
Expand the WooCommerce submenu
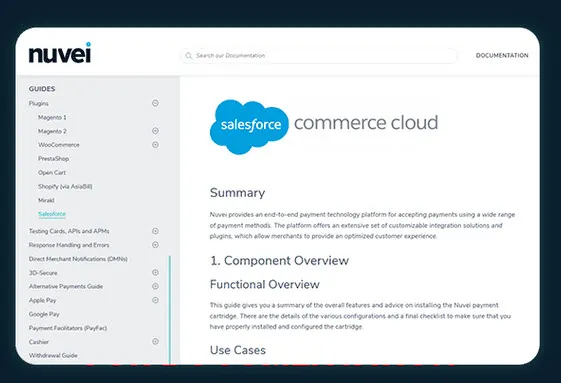pyautogui.click(x=155, y=145)
